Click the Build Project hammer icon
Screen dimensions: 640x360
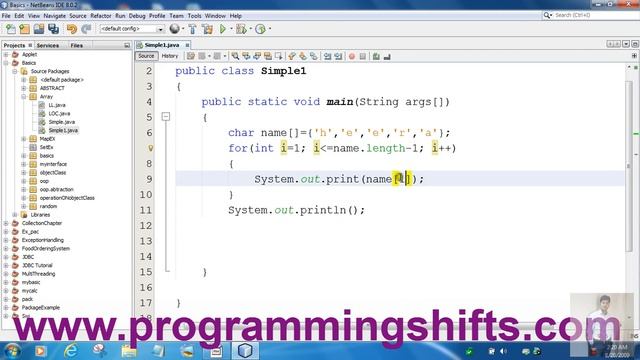(192, 29)
